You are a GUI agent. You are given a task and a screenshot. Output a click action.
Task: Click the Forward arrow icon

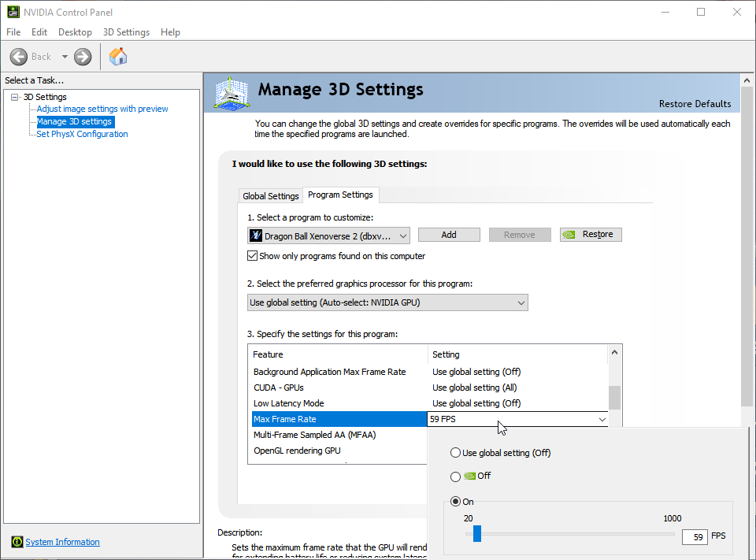pos(83,57)
